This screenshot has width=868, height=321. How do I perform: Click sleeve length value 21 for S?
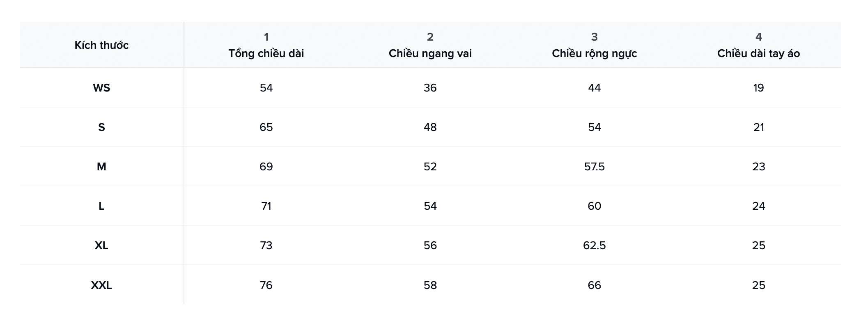758,127
